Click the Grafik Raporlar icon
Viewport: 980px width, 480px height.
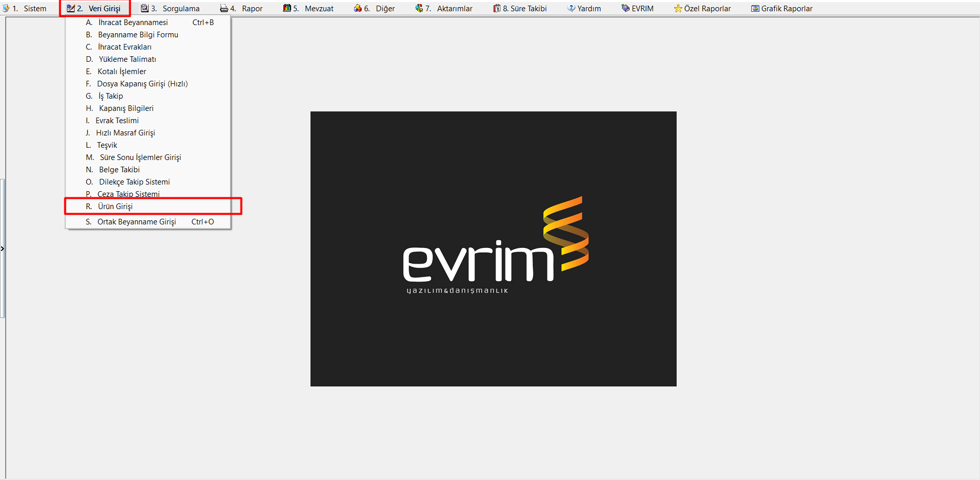coord(755,9)
